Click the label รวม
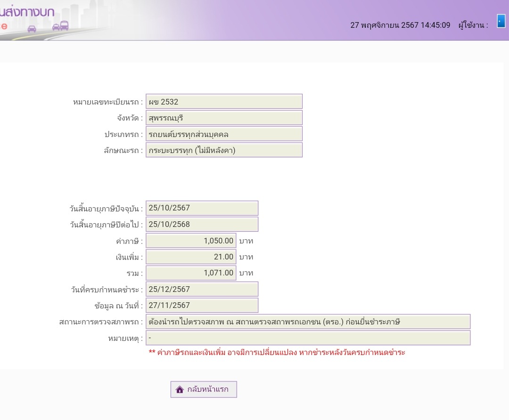Viewport: 509px width, 420px height. [x=135, y=274]
